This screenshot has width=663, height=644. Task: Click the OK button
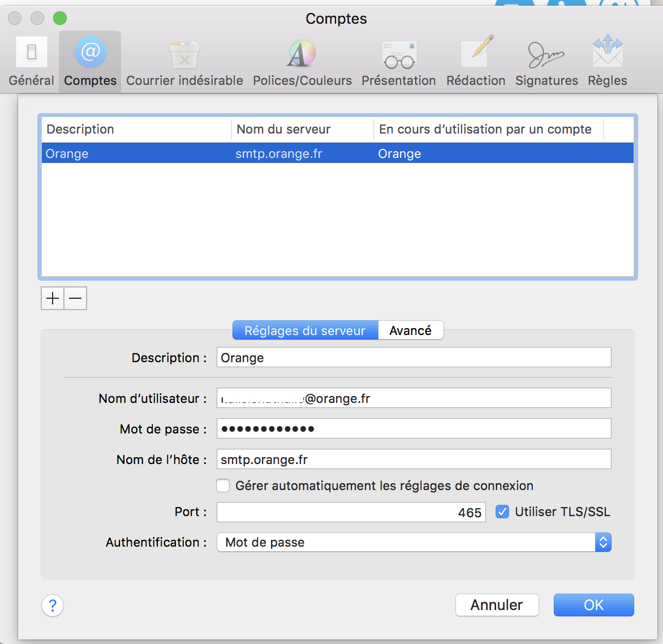point(593,605)
